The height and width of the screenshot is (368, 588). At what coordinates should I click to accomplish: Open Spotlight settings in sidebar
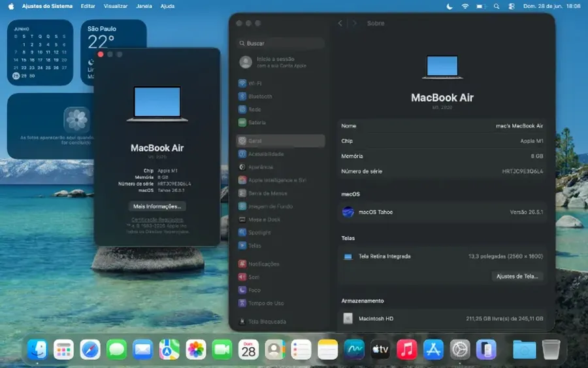[280, 233]
